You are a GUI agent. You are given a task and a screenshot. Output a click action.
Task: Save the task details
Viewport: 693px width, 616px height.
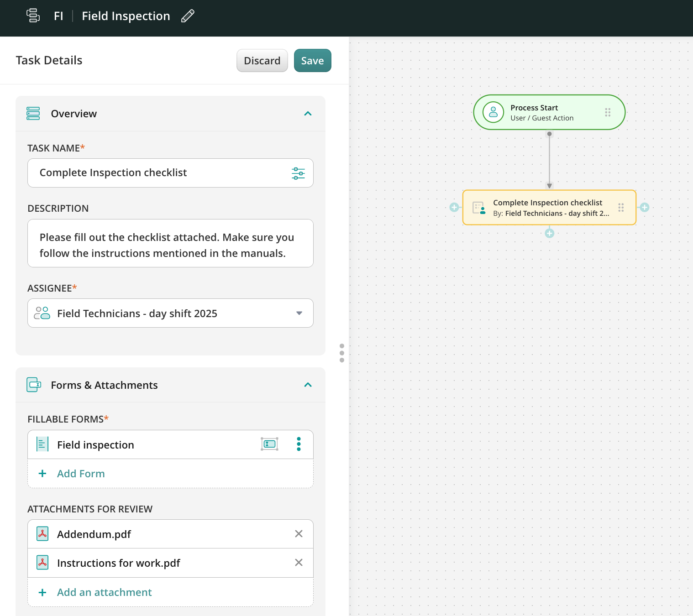pyautogui.click(x=312, y=61)
